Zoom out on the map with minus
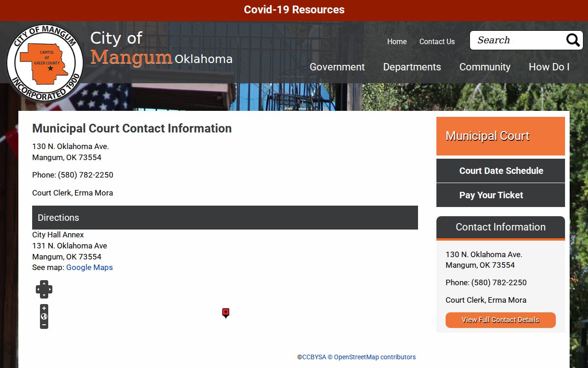 (44, 325)
